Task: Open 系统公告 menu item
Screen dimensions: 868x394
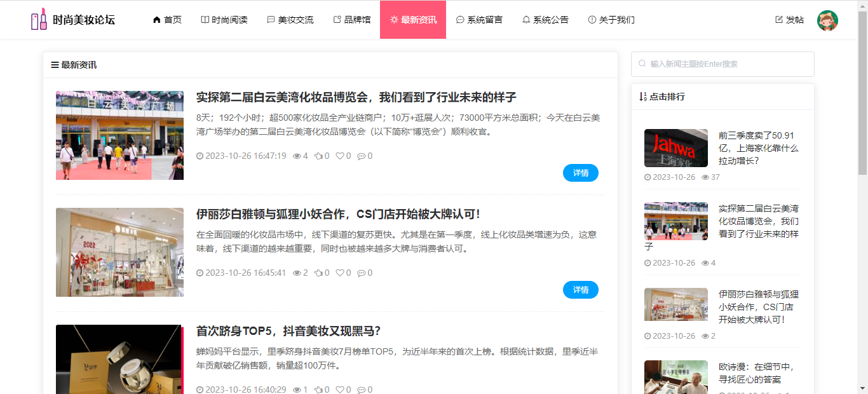Action: pos(545,20)
